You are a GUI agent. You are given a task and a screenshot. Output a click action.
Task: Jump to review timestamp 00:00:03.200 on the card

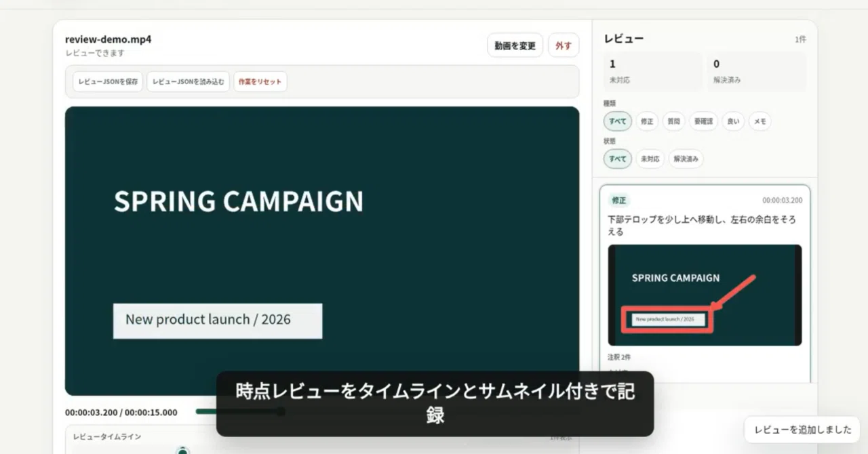[x=782, y=201]
